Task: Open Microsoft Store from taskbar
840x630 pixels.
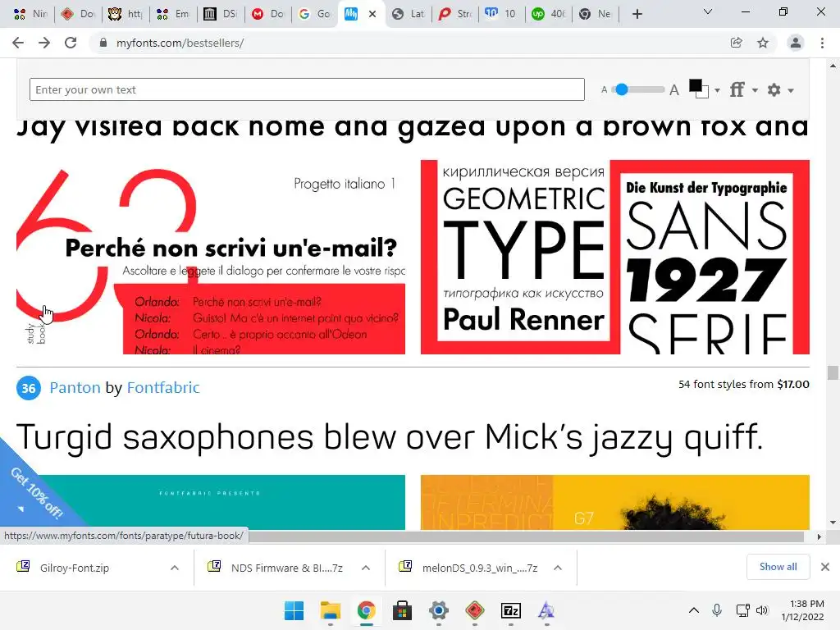Action: (402, 610)
